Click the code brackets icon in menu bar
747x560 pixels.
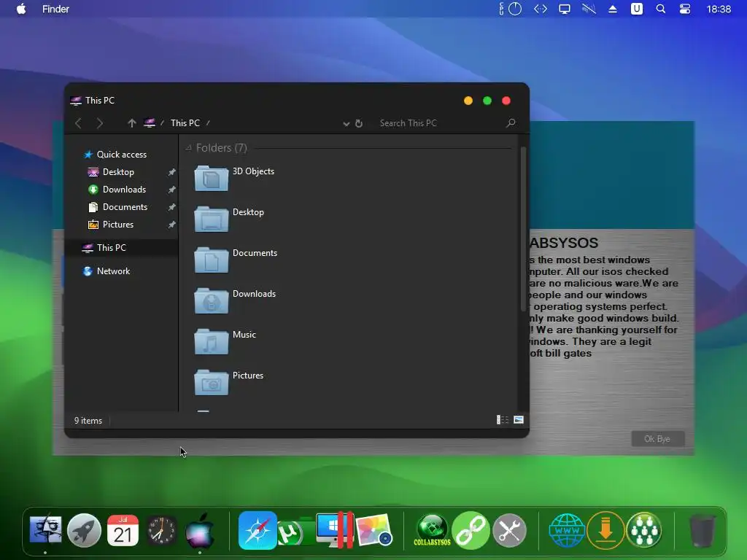click(x=541, y=9)
